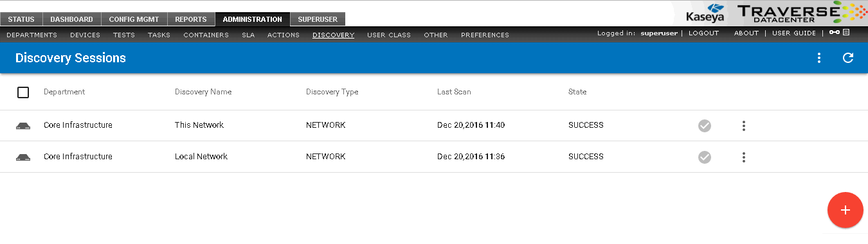Click NETWORK type in This Network row

[x=326, y=125]
